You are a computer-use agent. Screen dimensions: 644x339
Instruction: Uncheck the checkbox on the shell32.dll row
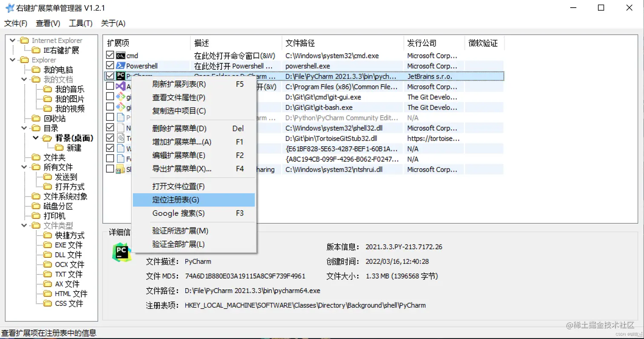tap(110, 128)
